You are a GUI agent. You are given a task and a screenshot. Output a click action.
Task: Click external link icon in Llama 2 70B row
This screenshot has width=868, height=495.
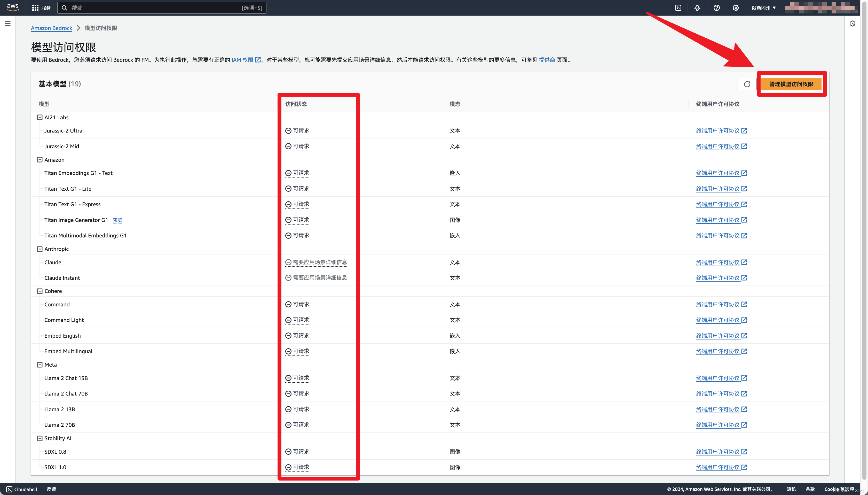pos(744,425)
